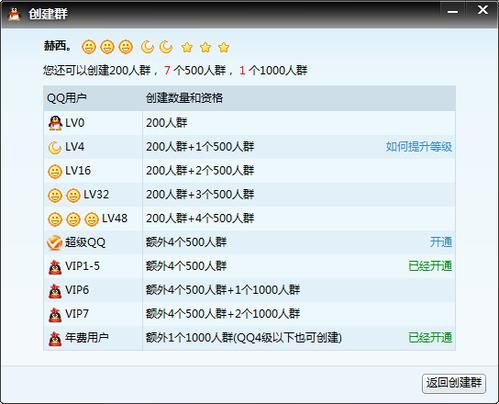Click the VIP1-5 label
The width and height of the screenshot is (499, 404).
point(82,266)
